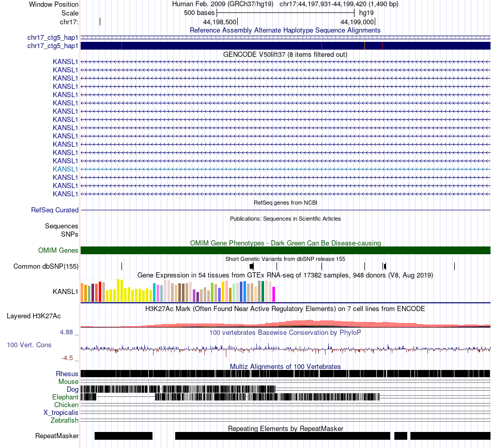Screen dimensions: 491x448
Task: Open the GTEx Gene Expression track title
Action: click(x=285, y=275)
